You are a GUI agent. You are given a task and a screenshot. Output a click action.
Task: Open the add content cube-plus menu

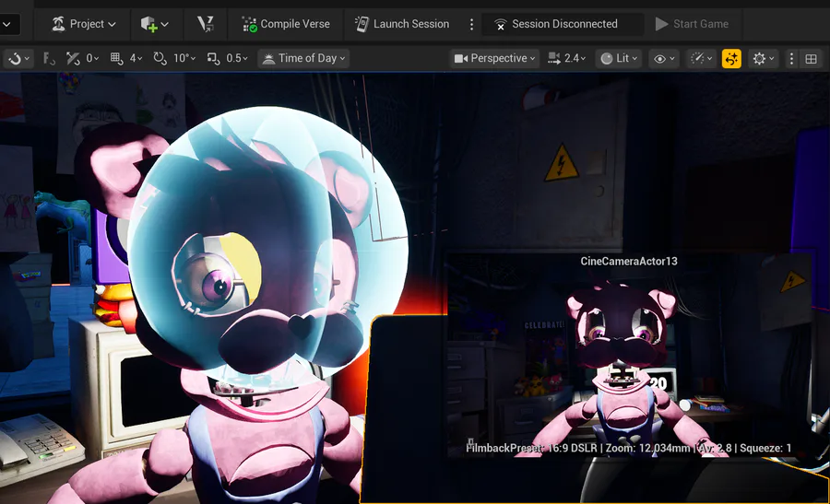(x=154, y=24)
